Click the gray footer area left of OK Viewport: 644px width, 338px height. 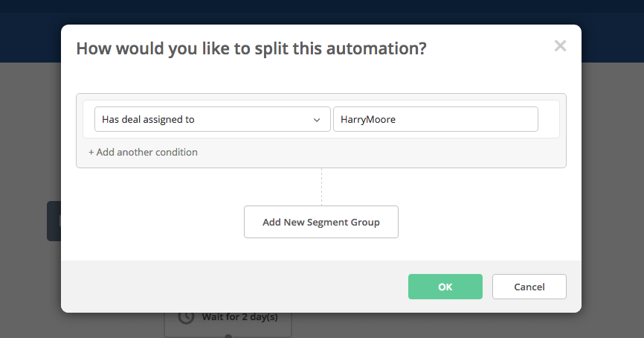[234, 287]
